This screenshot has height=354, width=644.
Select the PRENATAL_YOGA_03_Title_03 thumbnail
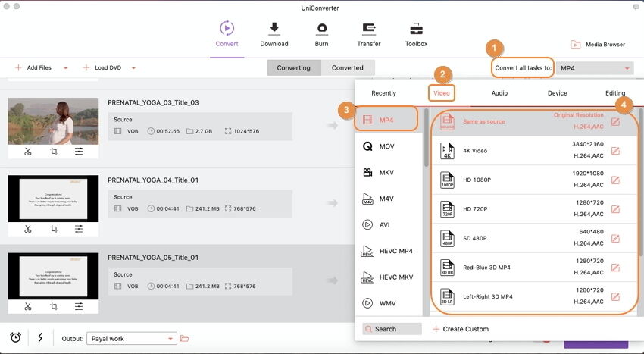point(53,121)
